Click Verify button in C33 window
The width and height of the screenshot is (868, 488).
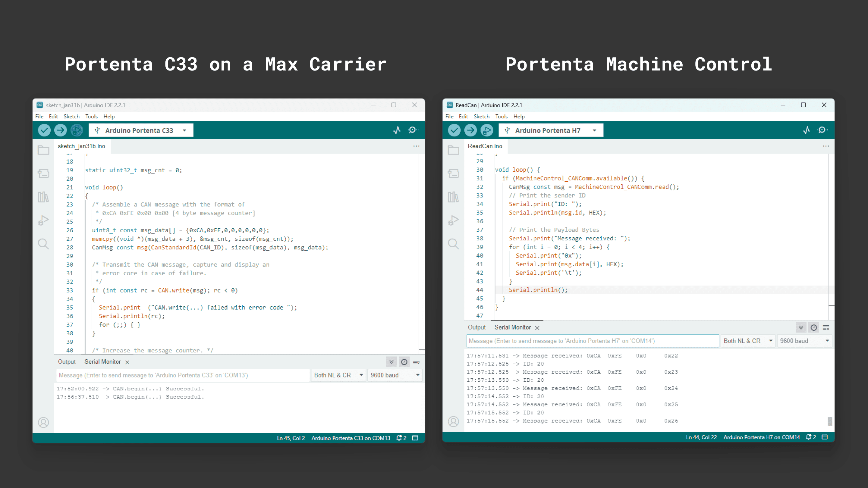tap(44, 130)
